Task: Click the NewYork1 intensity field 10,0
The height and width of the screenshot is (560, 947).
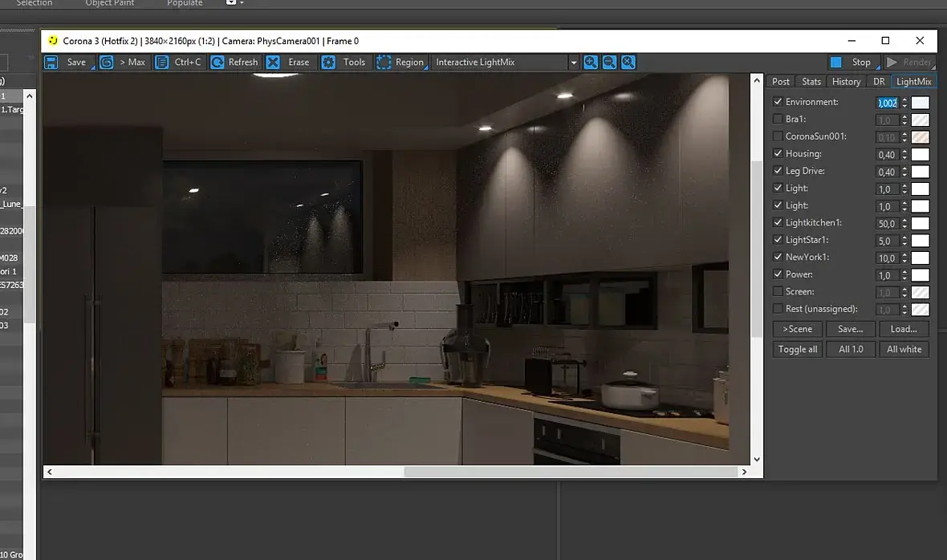Action: coord(887,258)
